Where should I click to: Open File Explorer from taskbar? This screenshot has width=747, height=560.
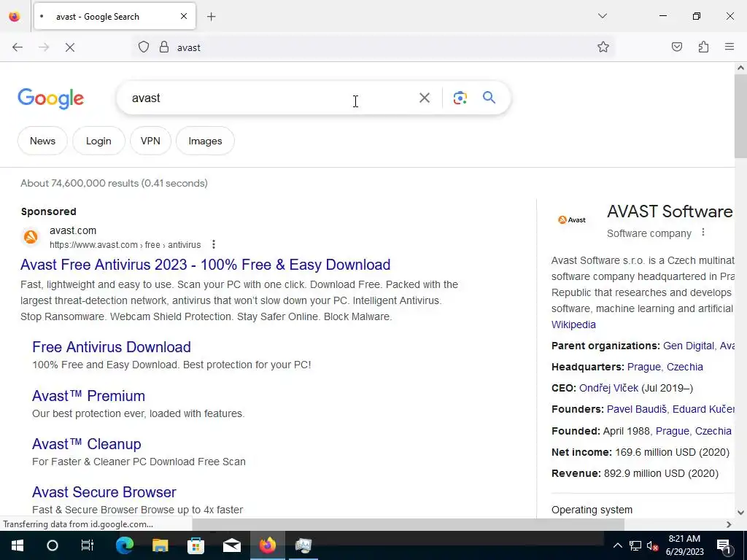(160, 545)
